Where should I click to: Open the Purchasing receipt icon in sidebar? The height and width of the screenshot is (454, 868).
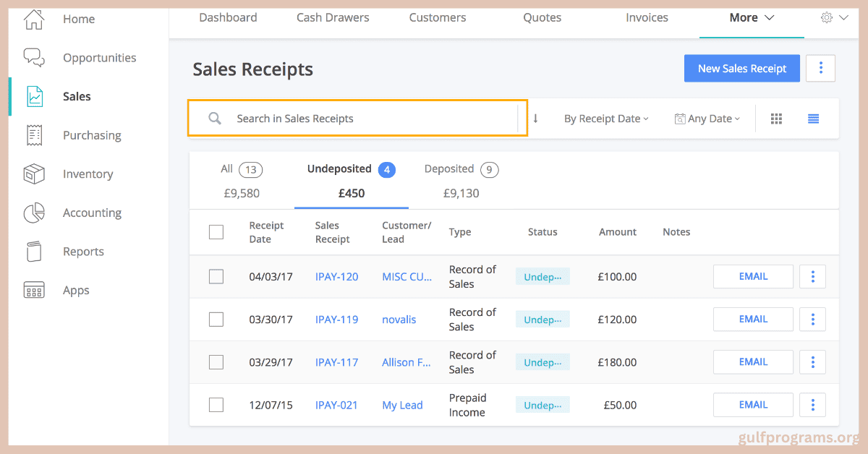[34, 135]
